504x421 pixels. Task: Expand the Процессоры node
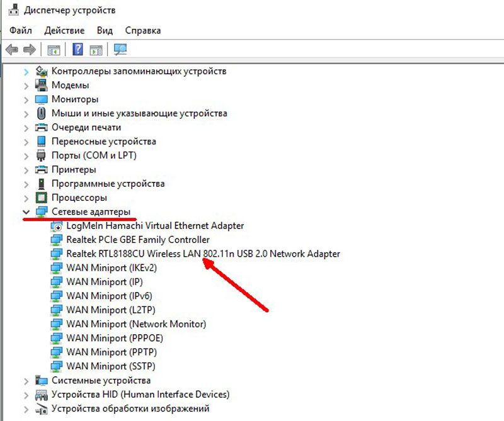26,198
